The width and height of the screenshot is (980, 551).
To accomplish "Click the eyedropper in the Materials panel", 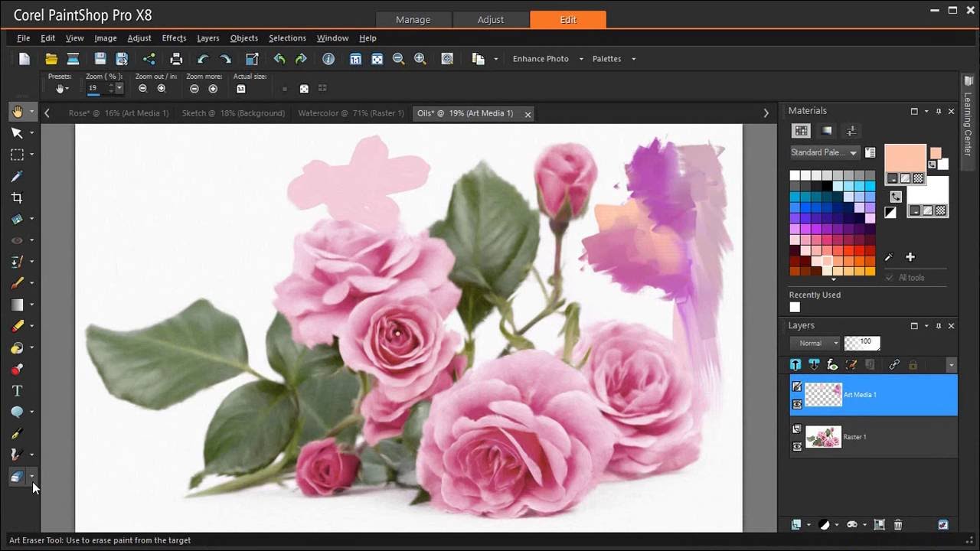I will point(888,257).
